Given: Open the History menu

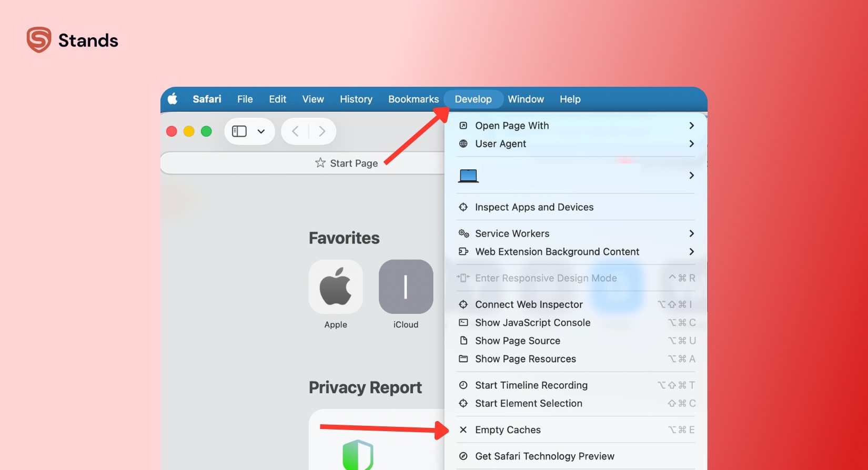Looking at the screenshot, I should [356, 99].
